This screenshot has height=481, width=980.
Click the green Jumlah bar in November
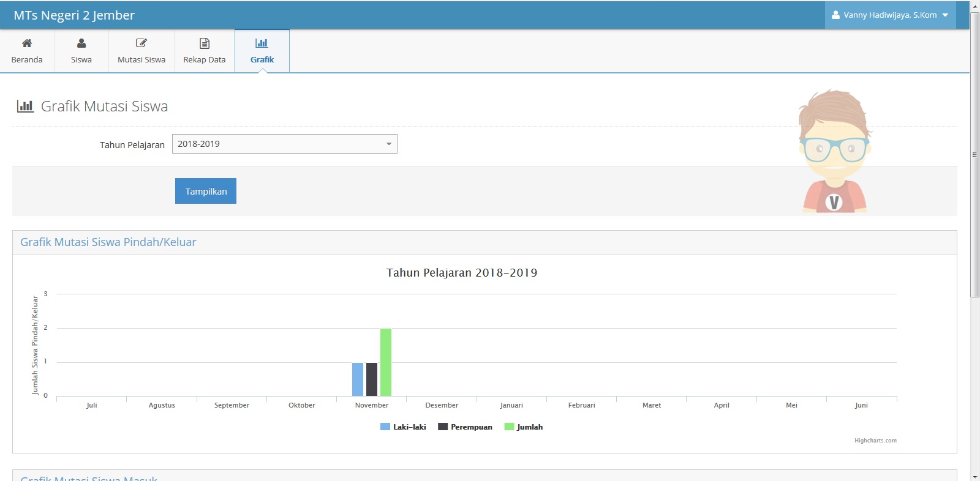tap(386, 362)
